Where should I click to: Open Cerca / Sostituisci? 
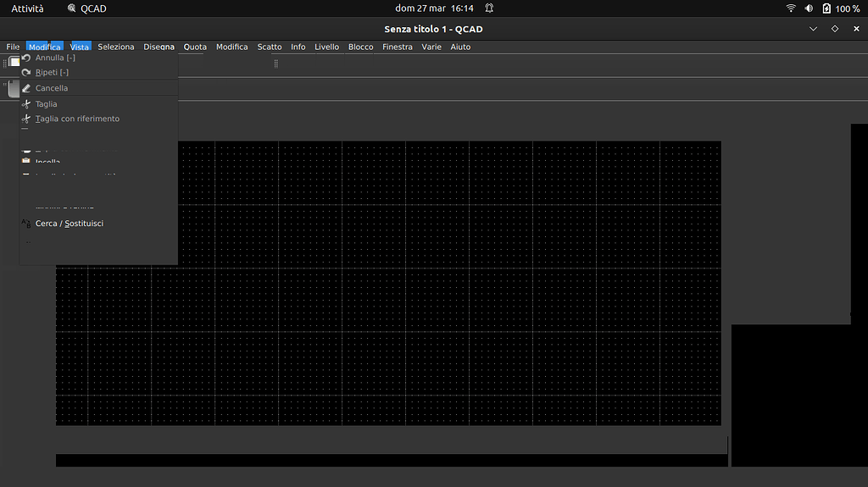98,224
